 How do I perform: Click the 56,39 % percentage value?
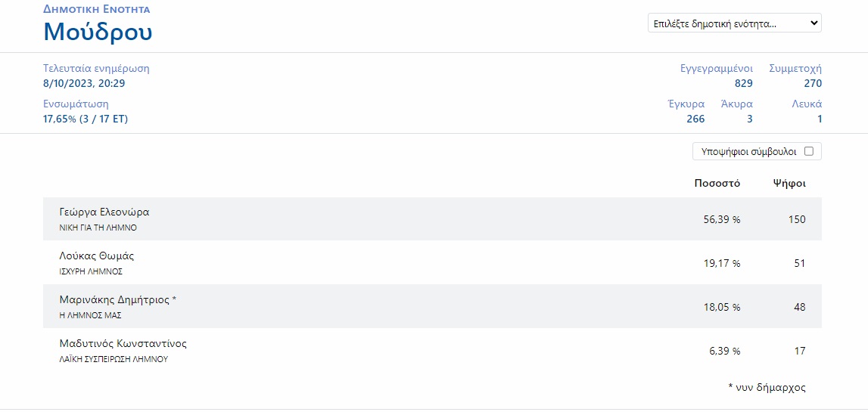(x=721, y=220)
